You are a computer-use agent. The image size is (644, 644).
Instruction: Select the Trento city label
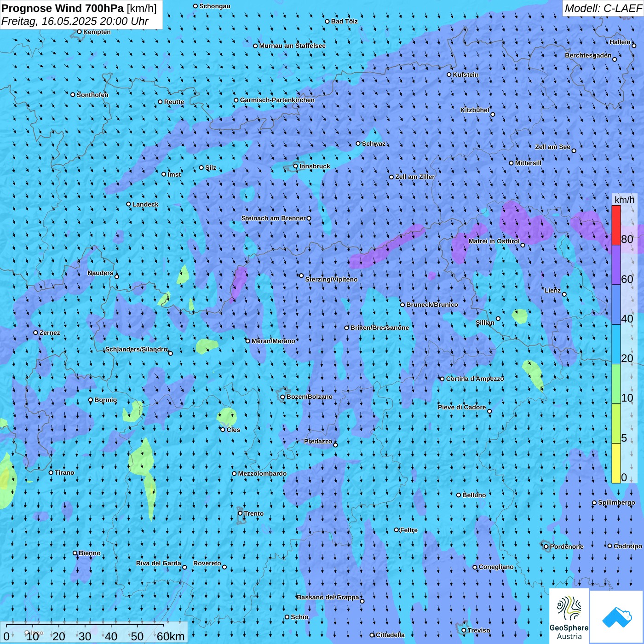[254, 513]
